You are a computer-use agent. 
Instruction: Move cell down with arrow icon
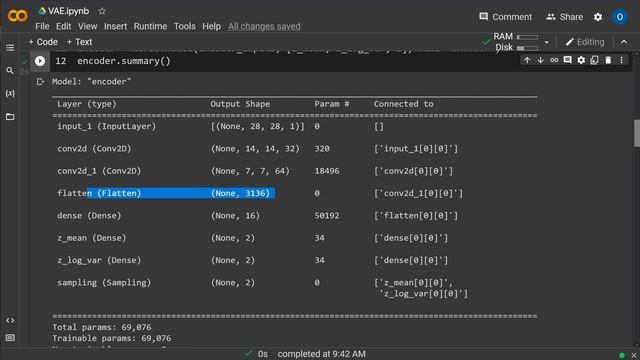pos(540,60)
